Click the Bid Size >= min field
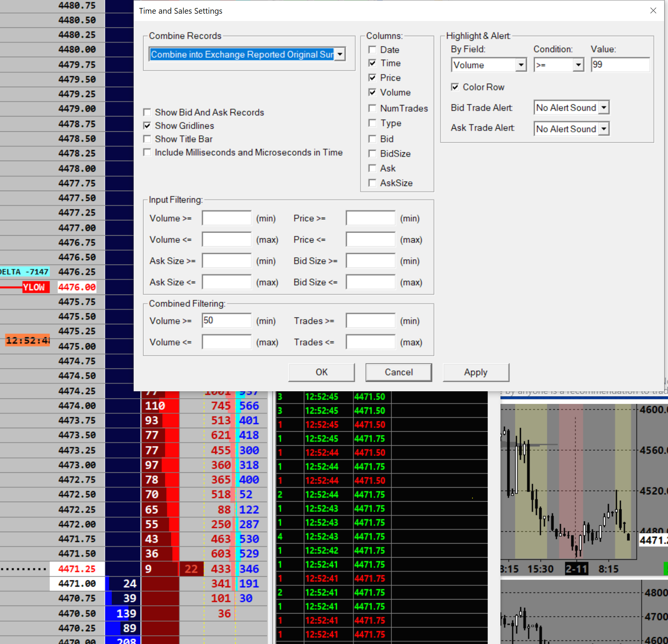This screenshot has width=668, height=644. [371, 261]
